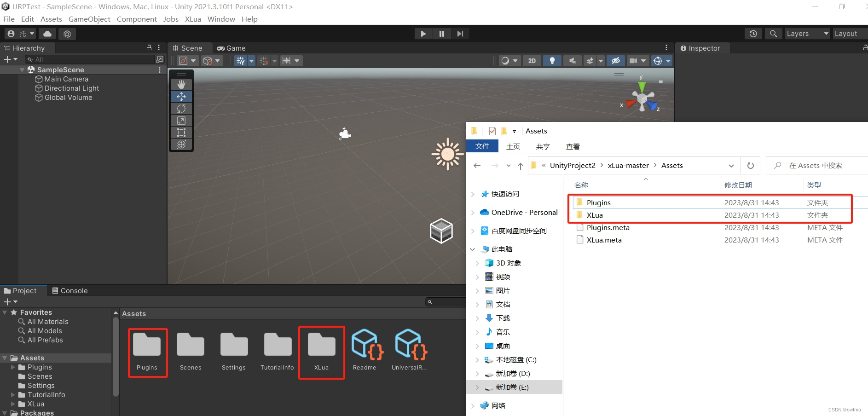
Task: Click the Unity cloud services icon
Action: tap(47, 34)
